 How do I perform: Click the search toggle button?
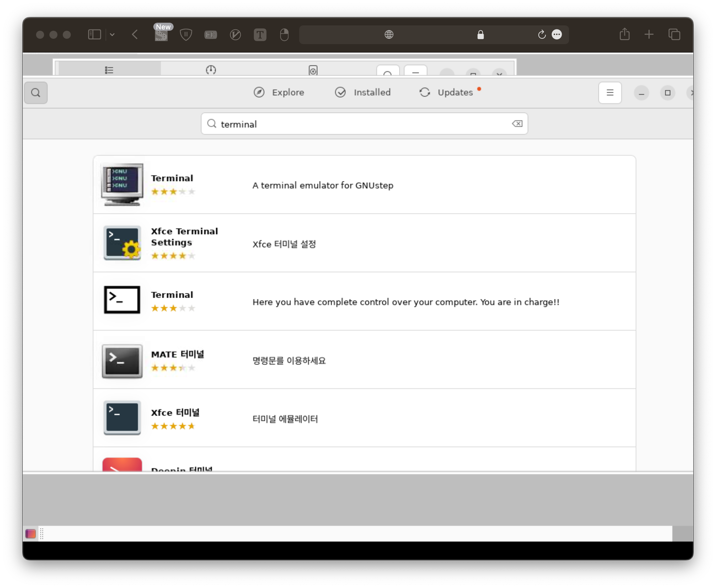click(x=35, y=93)
